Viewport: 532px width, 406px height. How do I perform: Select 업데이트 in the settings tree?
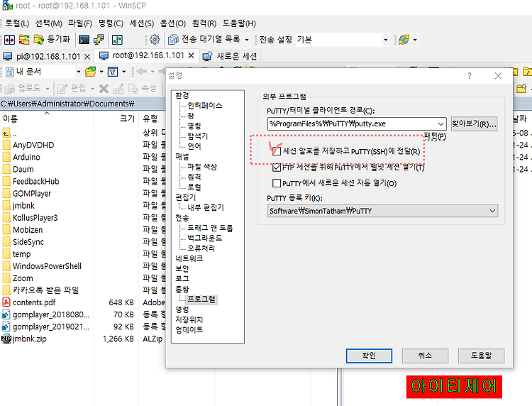tap(189, 329)
